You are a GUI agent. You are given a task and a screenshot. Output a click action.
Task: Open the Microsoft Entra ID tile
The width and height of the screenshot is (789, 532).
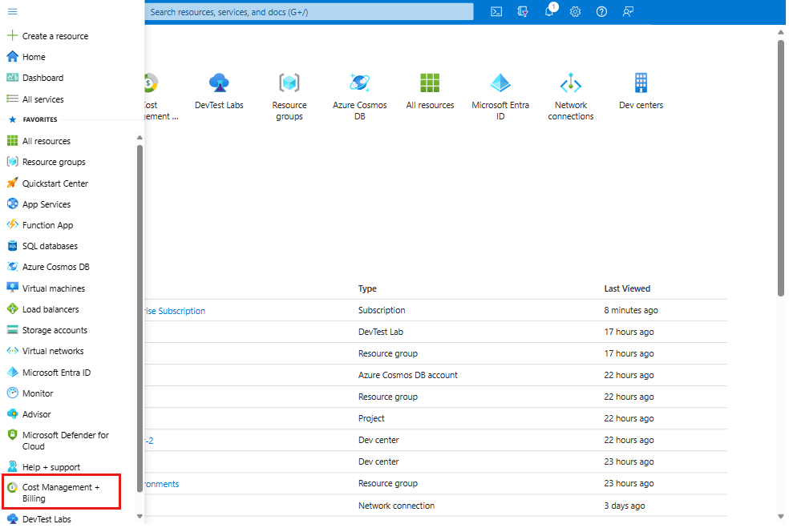point(500,91)
